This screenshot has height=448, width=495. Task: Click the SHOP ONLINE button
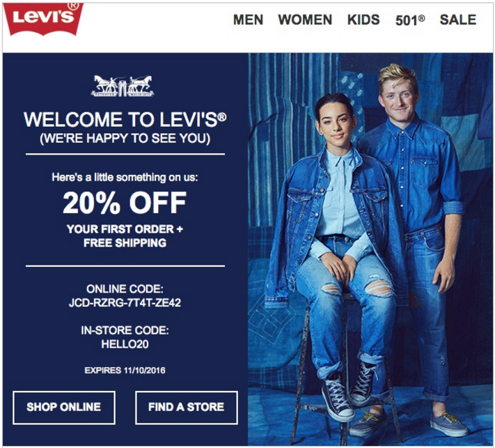tap(64, 408)
